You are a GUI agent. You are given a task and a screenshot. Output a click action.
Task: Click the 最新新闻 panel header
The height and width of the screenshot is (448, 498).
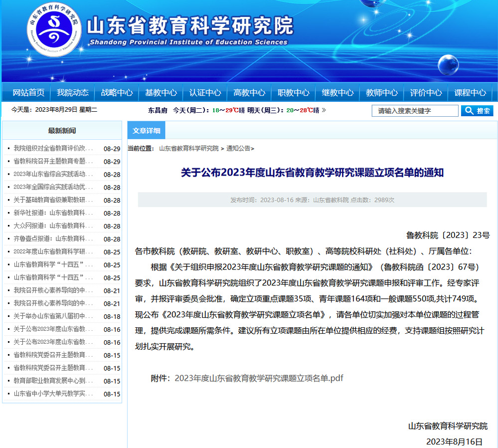[62, 130]
